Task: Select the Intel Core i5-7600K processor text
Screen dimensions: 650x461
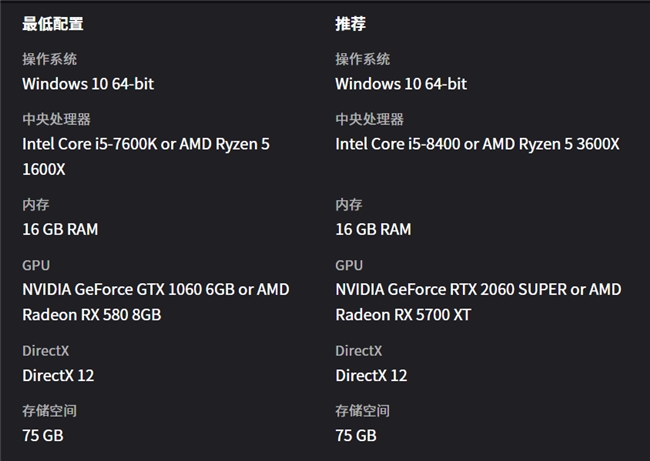Action: (x=88, y=144)
